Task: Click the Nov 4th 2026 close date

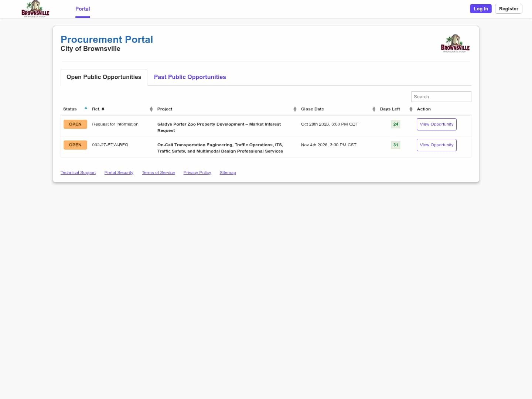Action: (x=328, y=145)
